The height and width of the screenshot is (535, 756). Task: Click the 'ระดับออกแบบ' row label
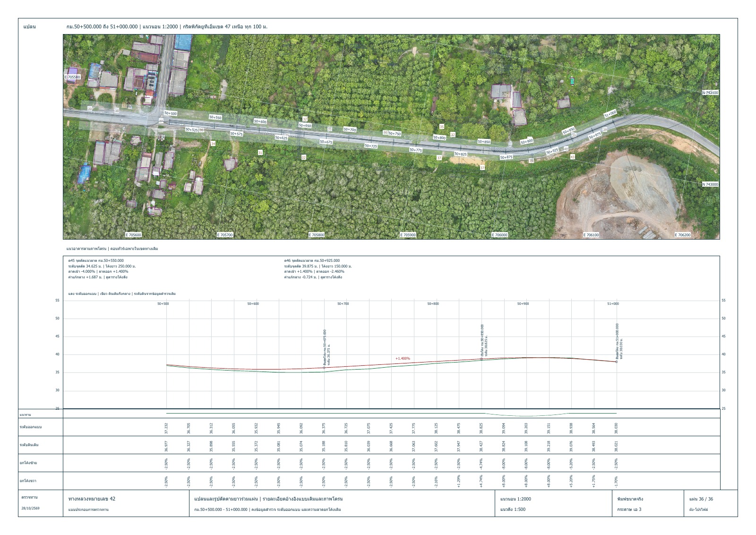31,427
